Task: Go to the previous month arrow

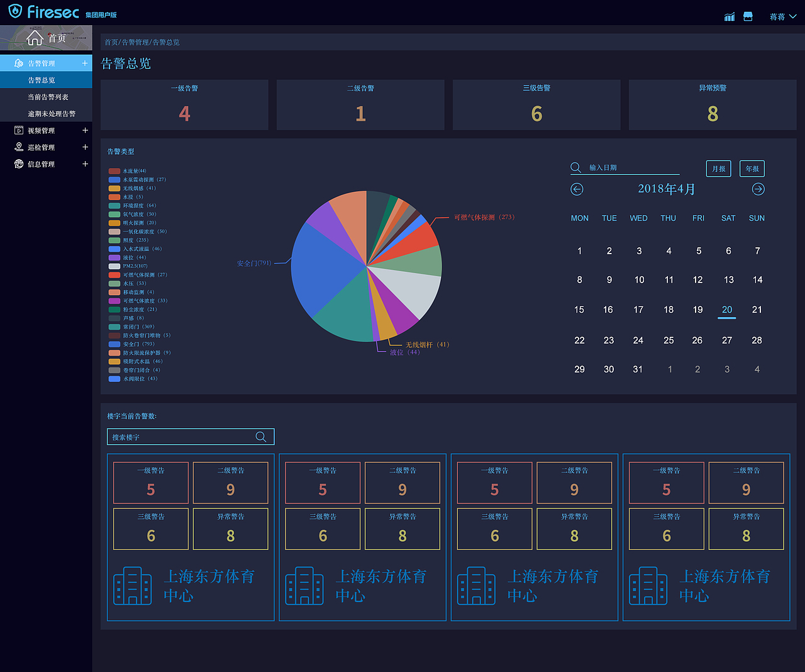Action: pos(577,189)
